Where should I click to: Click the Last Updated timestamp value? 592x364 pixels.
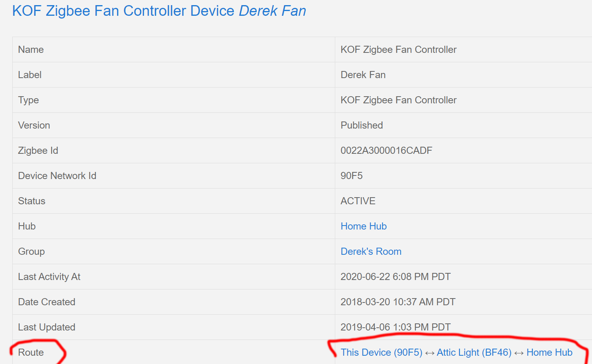click(395, 327)
